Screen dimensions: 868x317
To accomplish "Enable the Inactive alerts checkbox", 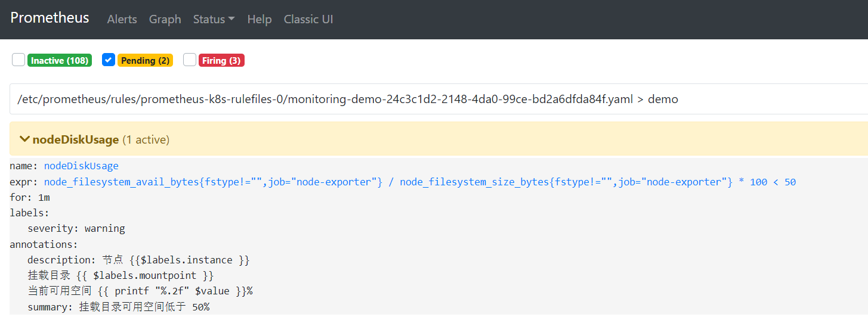I will pos(18,60).
